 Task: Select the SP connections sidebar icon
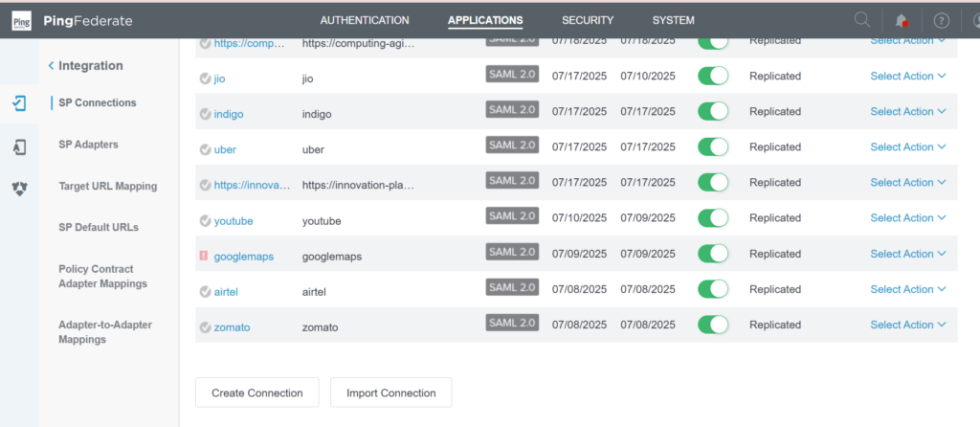pos(19,103)
